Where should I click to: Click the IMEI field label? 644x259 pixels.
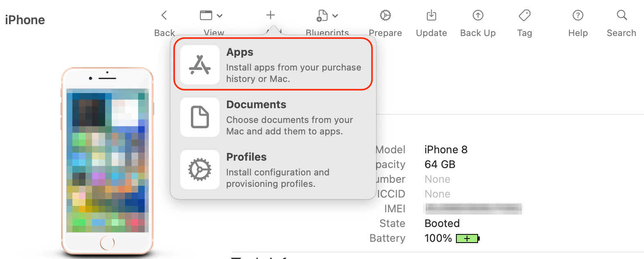[x=395, y=209]
